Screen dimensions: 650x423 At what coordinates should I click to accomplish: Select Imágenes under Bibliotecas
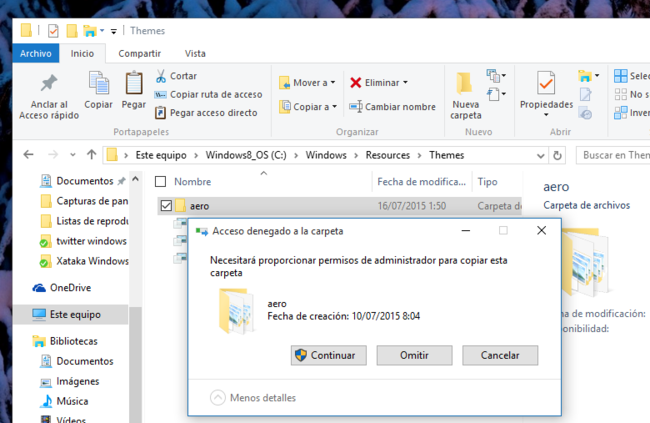[x=70, y=381]
